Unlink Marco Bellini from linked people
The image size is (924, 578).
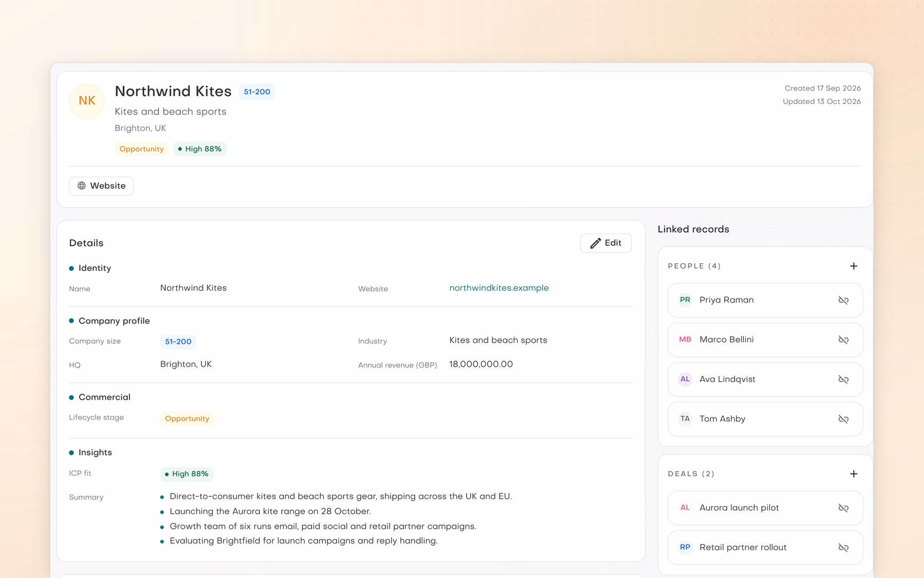(x=843, y=340)
